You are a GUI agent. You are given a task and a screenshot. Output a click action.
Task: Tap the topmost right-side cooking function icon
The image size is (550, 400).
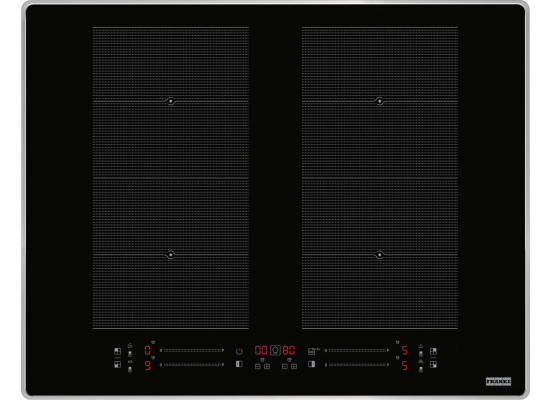tap(421, 346)
